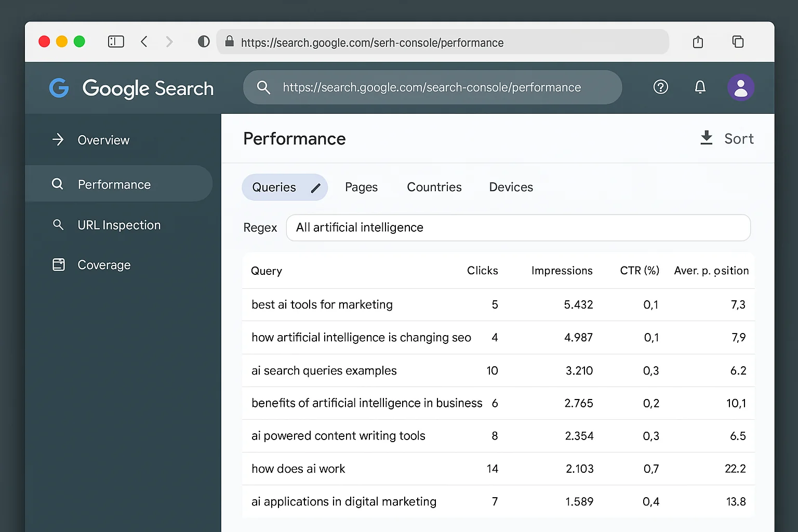
Task: Click the Clicks column header
Action: tap(482, 270)
